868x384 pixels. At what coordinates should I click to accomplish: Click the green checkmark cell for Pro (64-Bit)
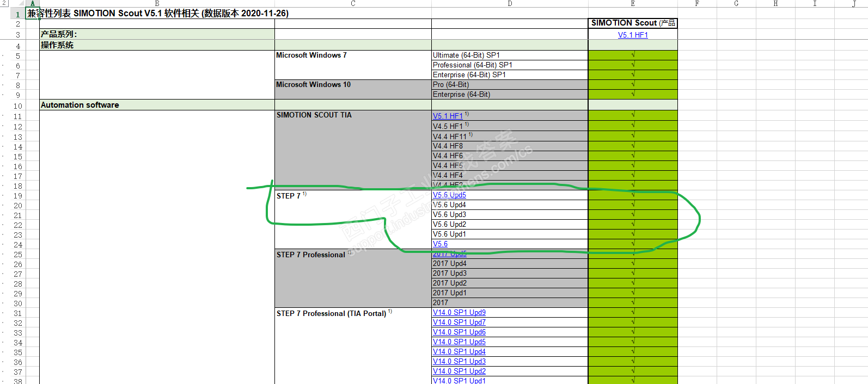(633, 84)
